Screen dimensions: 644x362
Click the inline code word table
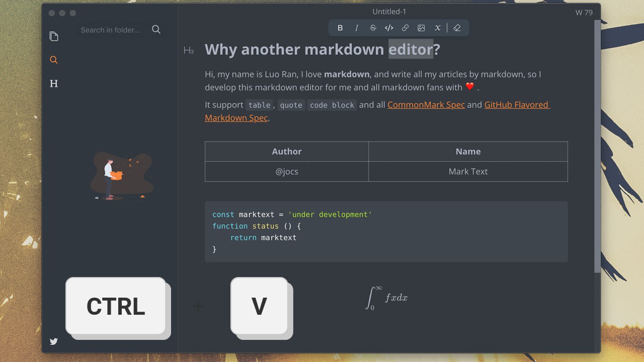click(x=259, y=105)
